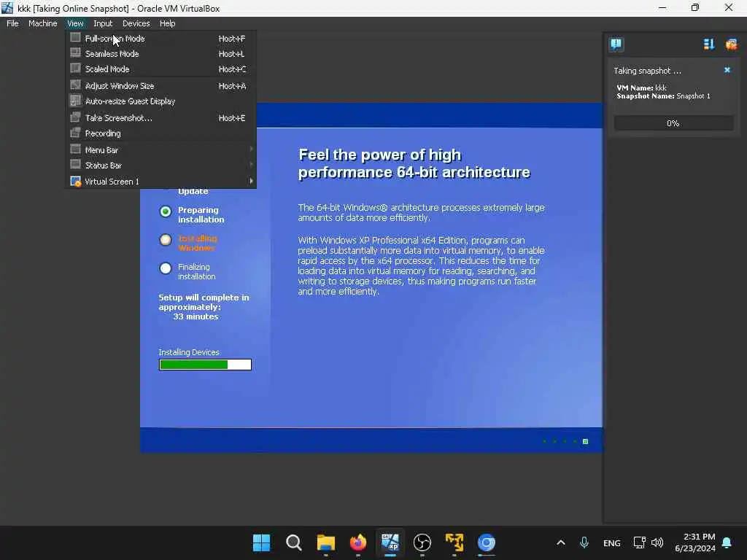Open the Windows Start menu
747x560 pixels.
[261, 542]
